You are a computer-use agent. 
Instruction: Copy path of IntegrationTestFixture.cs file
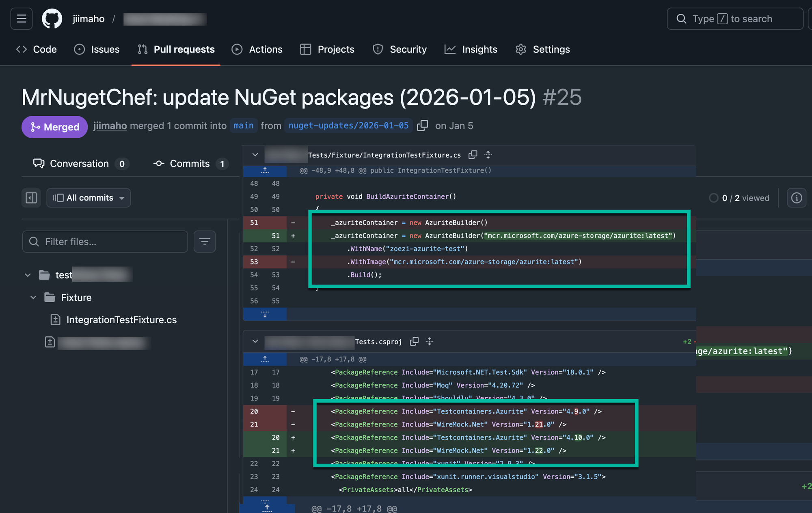pyautogui.click(x=473, y=155)
